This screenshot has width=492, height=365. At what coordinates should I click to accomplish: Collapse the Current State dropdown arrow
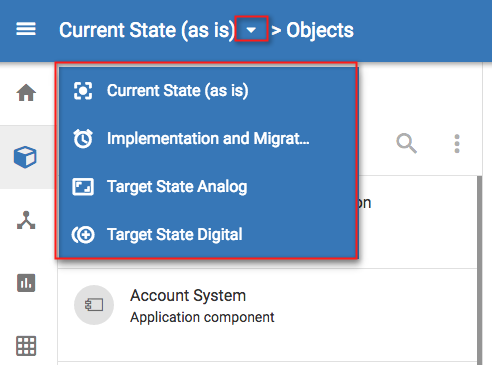(251, 30)
